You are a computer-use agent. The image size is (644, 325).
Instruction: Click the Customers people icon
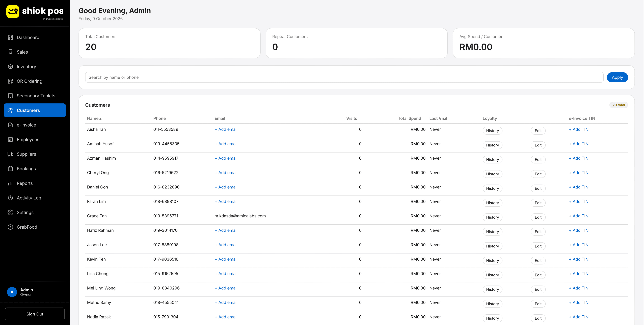10,110
